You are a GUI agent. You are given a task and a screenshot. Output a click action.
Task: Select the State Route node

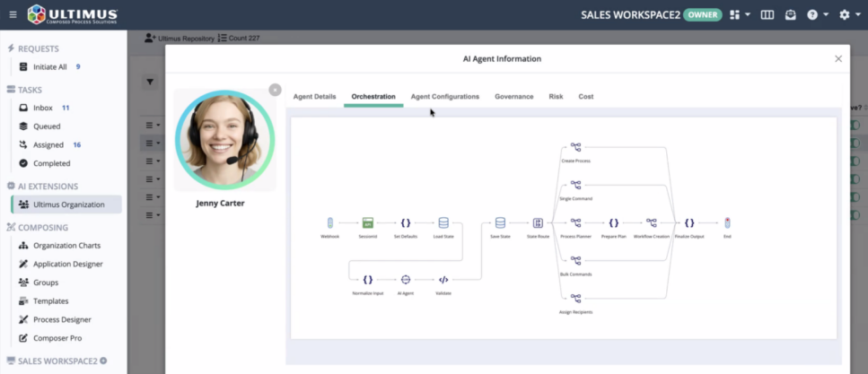(x=538, y=223)
